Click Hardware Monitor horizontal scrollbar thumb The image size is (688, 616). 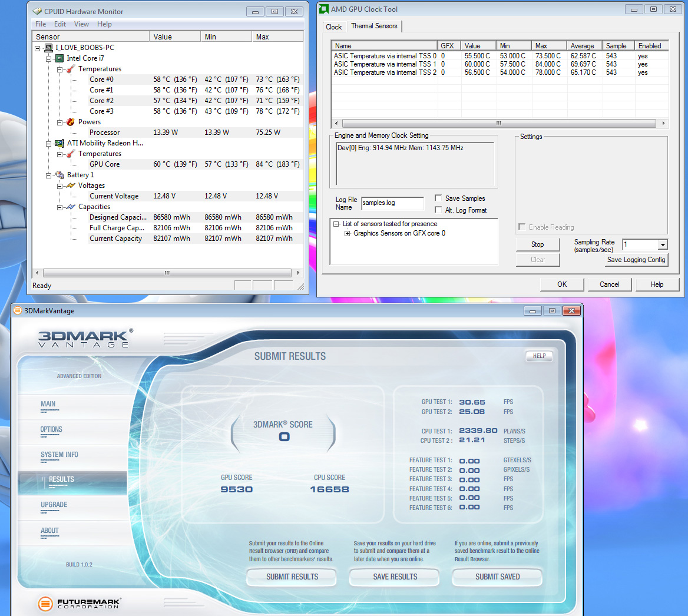click(167, 273)
